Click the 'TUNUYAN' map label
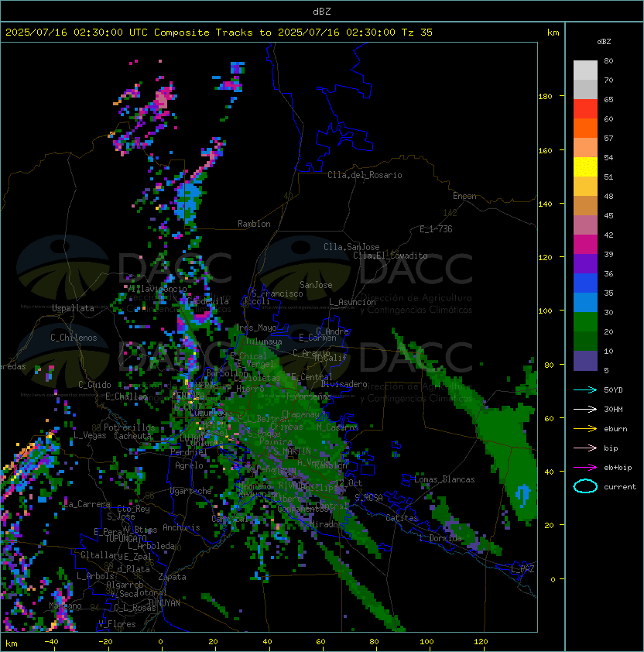 point(164,603)
